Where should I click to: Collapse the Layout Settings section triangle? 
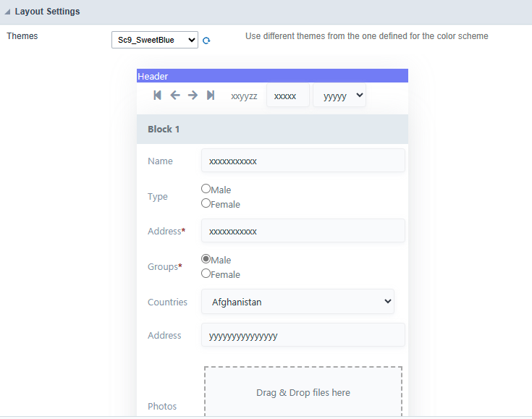[7, 12]
